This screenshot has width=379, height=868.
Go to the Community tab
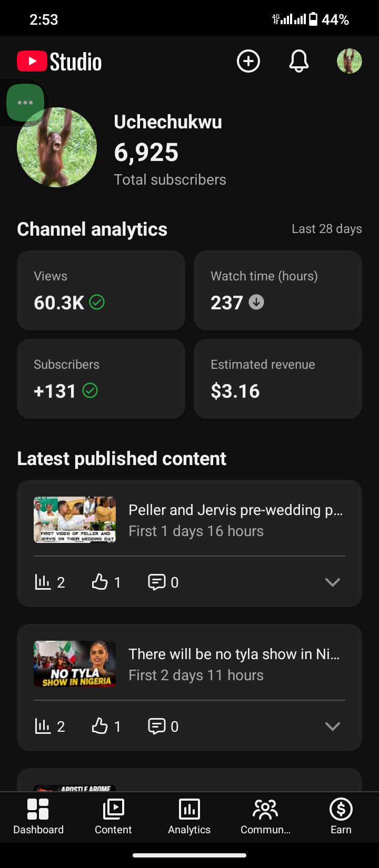[265, 817]
